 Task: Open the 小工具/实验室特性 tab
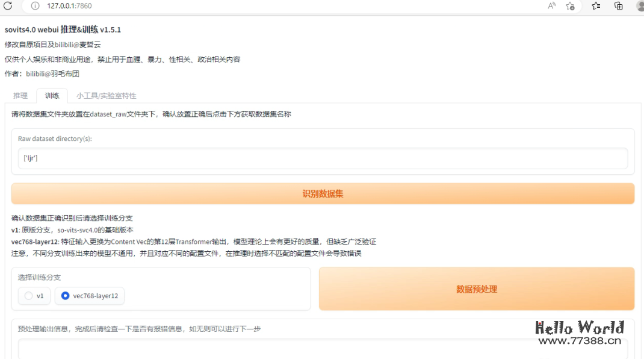tap(107, 95)
